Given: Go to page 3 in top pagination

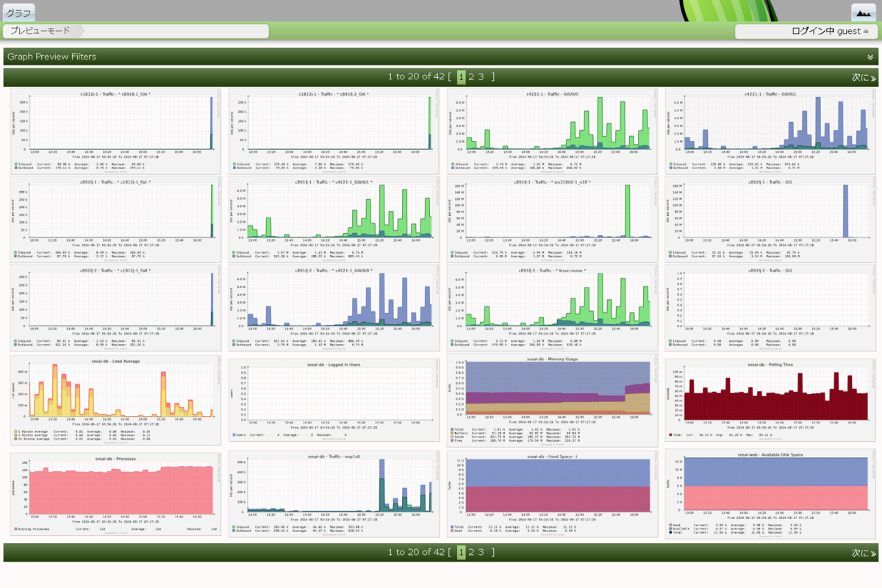Looking at the screenshot, I should (481, 76).
